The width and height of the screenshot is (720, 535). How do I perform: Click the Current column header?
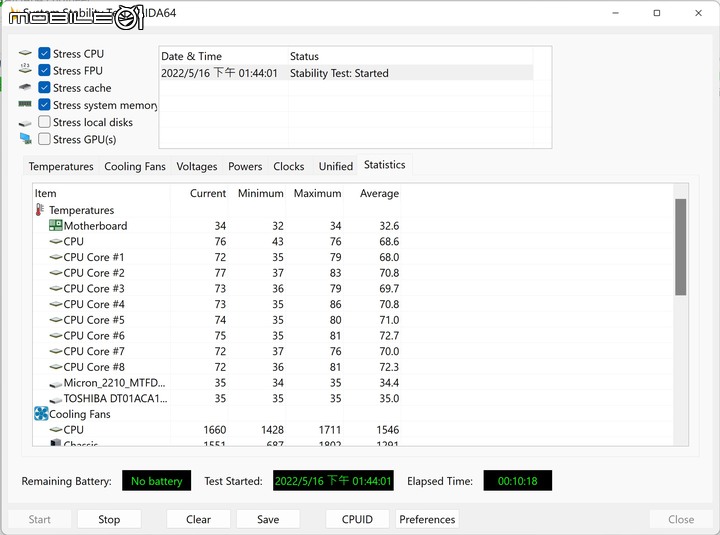pos(199,193)
